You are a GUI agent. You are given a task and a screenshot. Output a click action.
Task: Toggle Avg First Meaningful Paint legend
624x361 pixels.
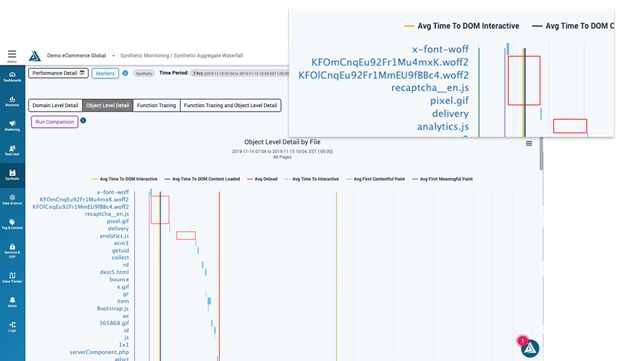(443, 179)
